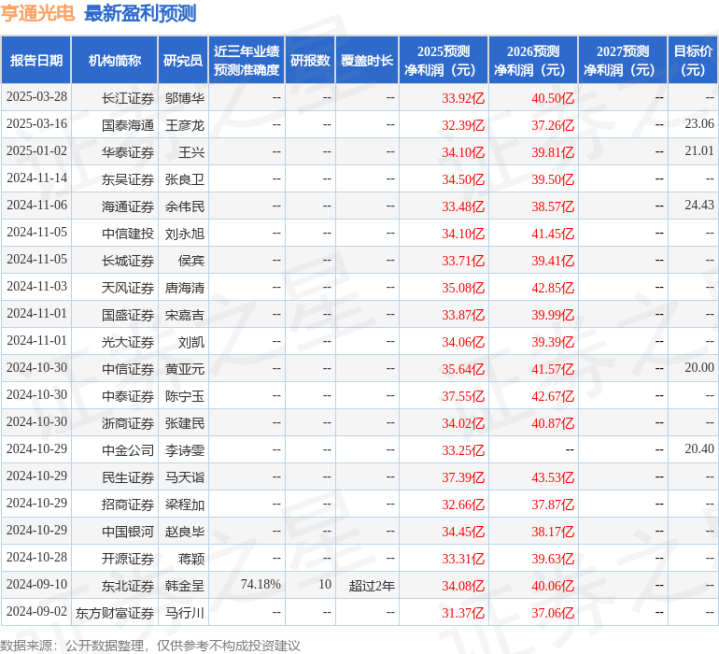Click institution 中信建投
The image size is (719, 654).
[127, 233]
